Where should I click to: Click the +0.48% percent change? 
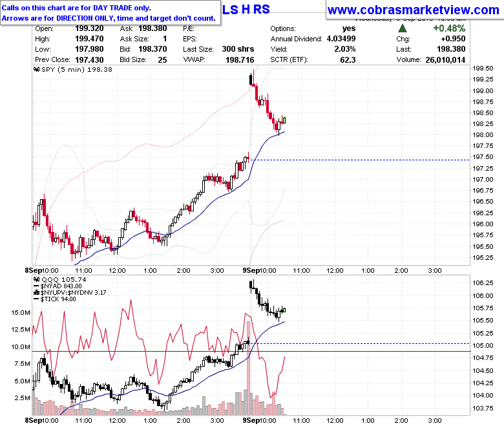click(x=449, y=28)
